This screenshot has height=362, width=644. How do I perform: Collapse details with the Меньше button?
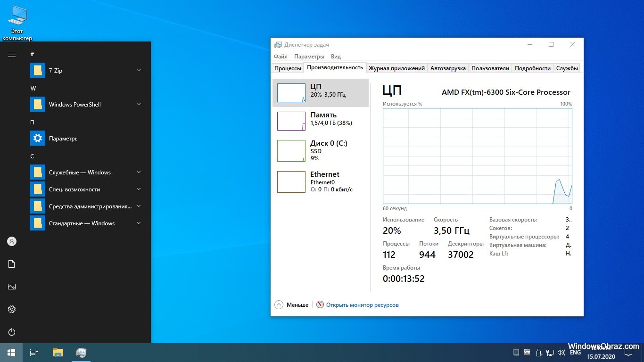(x=292, y=305)
